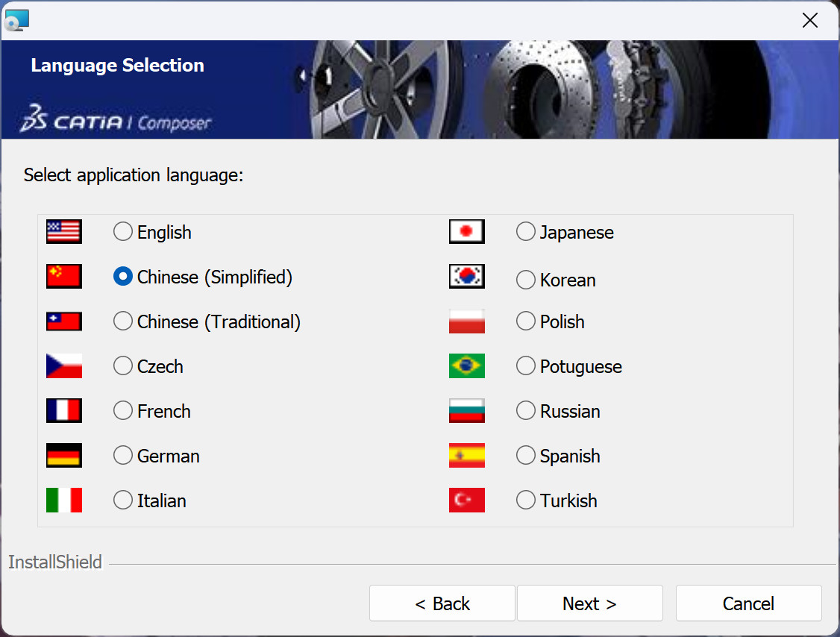Screen dimensions: 840x637
Task: Click the French flag icon
Action: [x=63, y=411]
